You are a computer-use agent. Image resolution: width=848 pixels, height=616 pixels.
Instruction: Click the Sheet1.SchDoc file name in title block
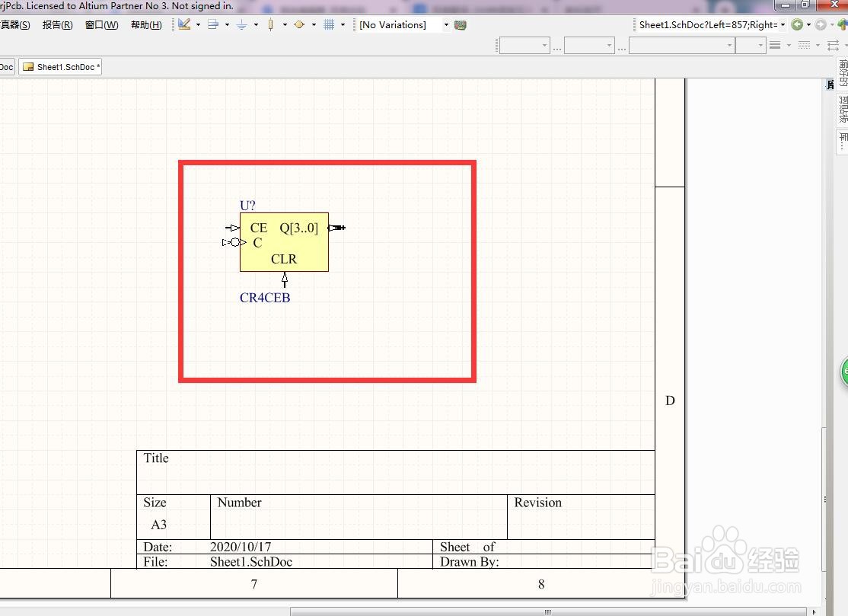pos(251,562)
